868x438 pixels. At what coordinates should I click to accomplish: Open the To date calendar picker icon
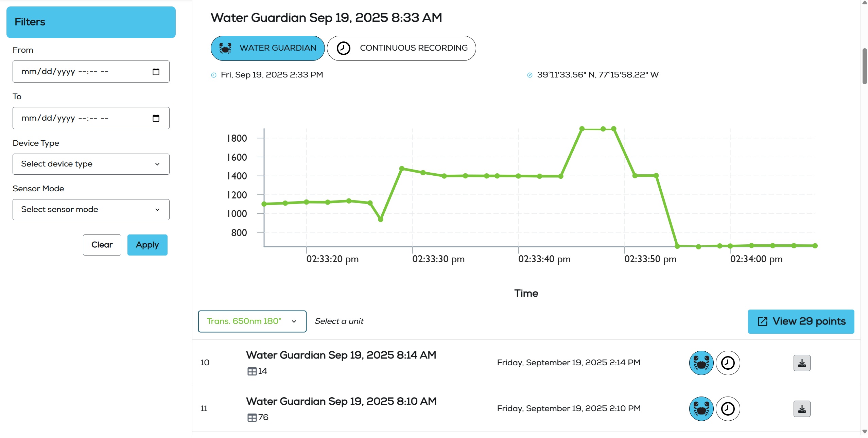pyautogui.click(x=156, y=118)
